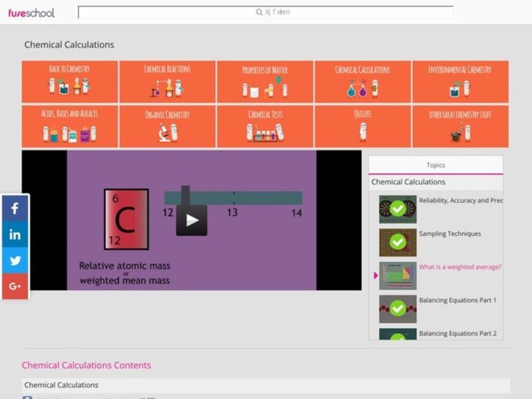The image size is (532, 399).
Task: Click the Google Plus share icon
Action: [x=15, y=286]
